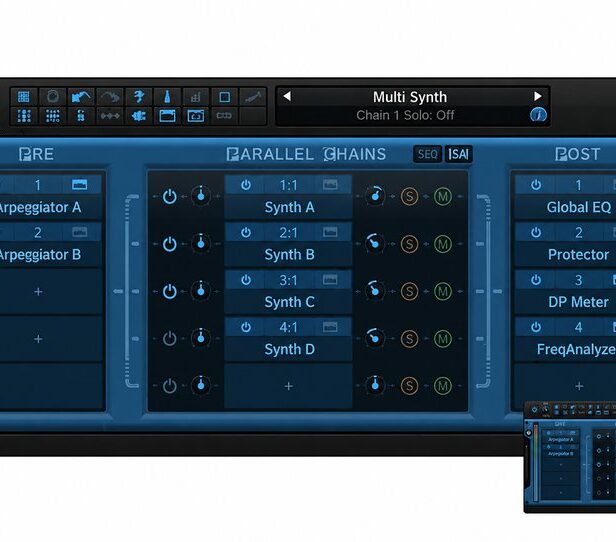
Task: Click the three-column circles grid icon
Action: click(24, 116)
